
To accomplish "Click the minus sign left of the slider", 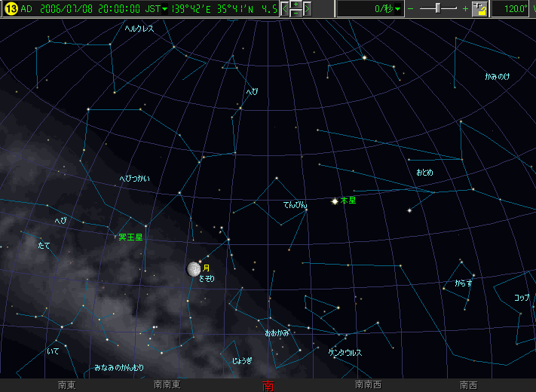I will (x=411, y=9).
